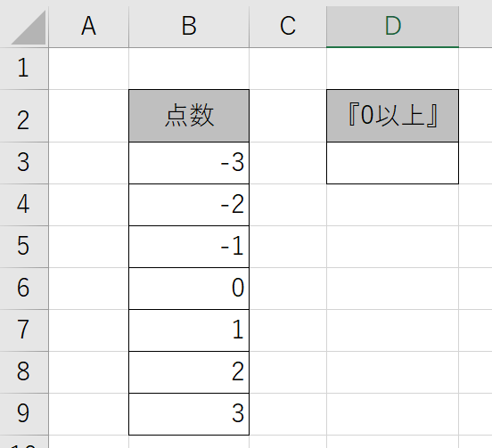The image size is (492, 448).
Task: Select the cell containing -3
Action: point(189,163)
